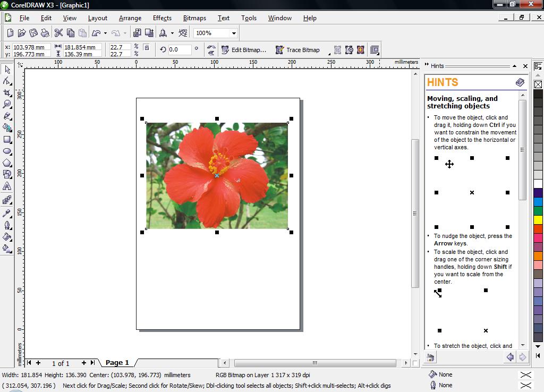Expand the Undo history dropdown arrow
This screenshot has width=544, height=392.
tap(105, 33)
